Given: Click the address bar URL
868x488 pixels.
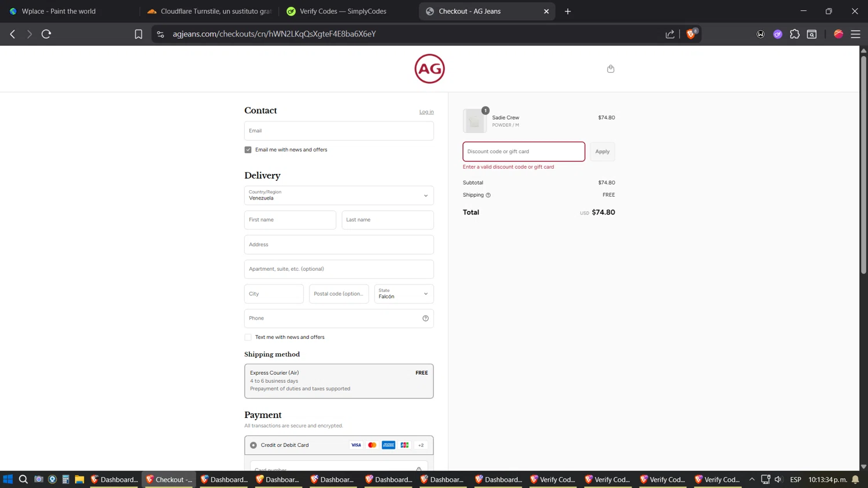Looking at the screenshot, I should [x=274, y=34].
